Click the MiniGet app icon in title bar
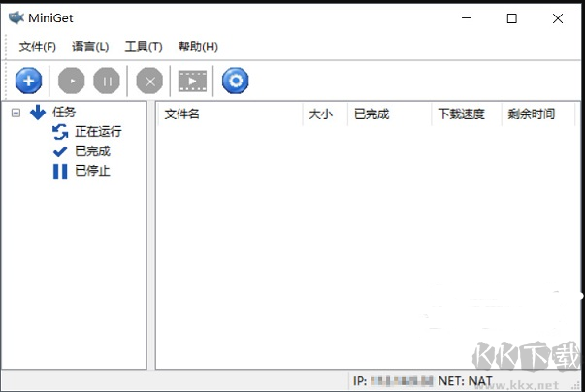 (16, 17)
